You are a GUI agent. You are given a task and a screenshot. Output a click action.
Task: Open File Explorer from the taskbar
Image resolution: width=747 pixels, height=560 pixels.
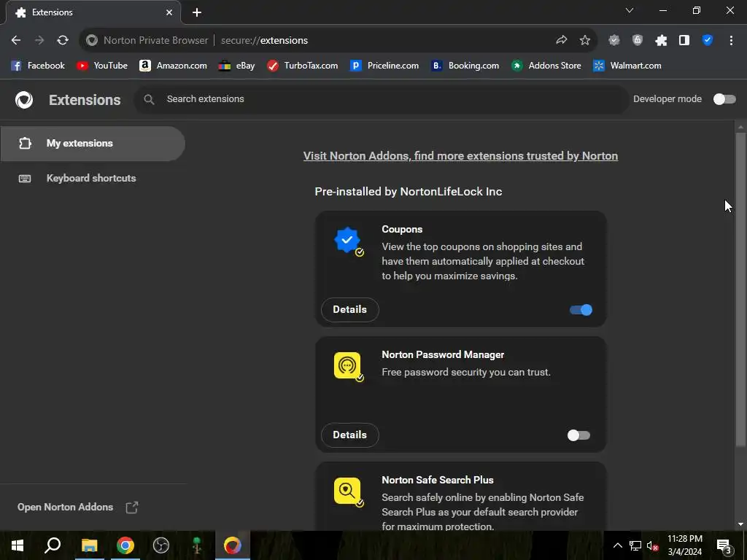(89, 545)
